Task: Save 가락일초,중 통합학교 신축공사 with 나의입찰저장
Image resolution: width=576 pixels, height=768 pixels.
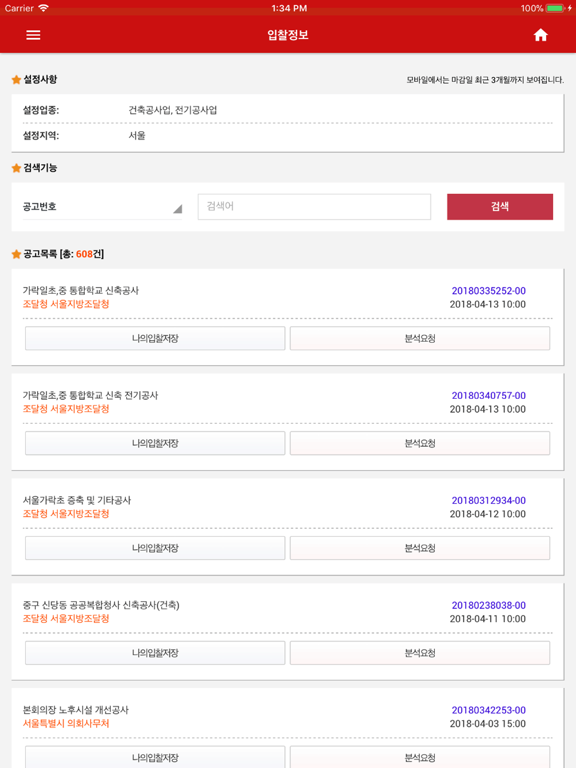Action: [155, 338]
